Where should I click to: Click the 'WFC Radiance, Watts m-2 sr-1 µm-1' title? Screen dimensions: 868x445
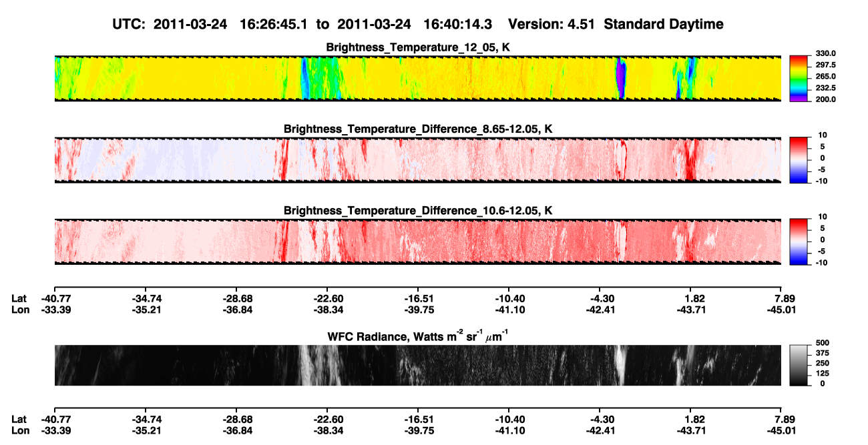point(418,336)
